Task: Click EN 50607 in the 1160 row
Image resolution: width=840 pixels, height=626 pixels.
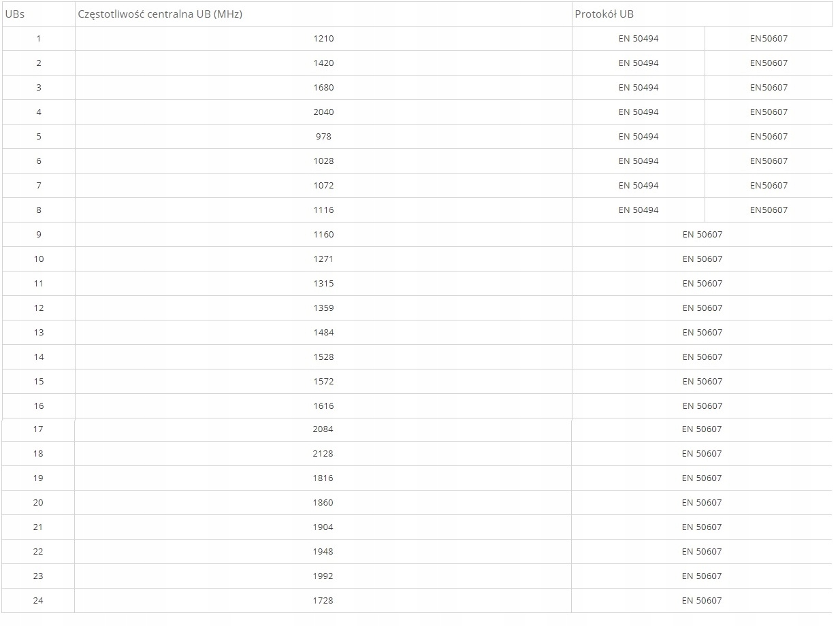Action: pos(702,235)
